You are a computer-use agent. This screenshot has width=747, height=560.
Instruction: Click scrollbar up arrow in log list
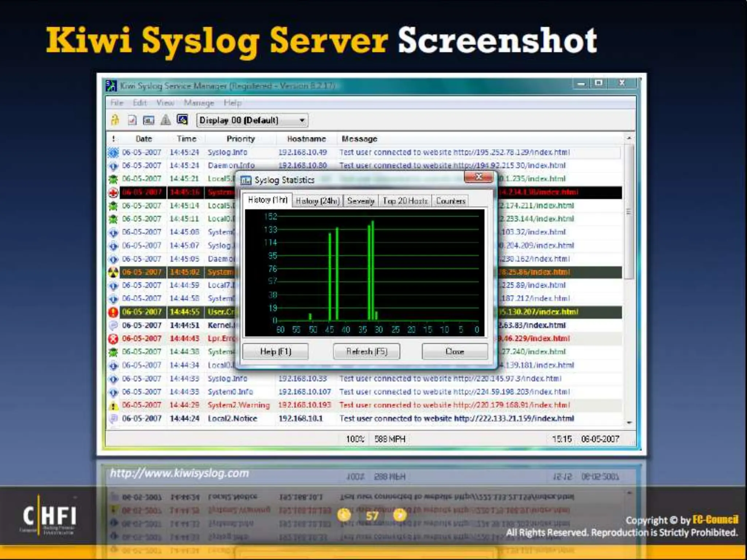click(629, 138)
